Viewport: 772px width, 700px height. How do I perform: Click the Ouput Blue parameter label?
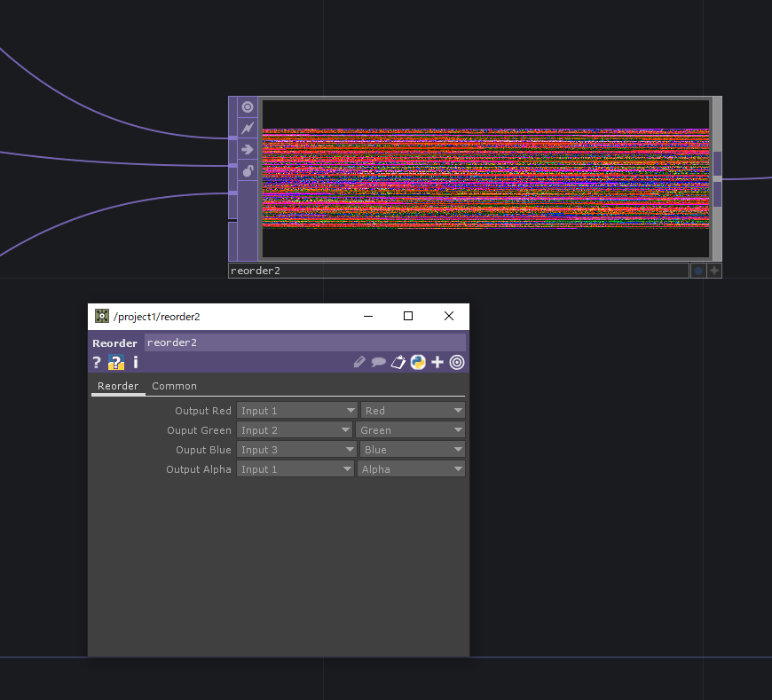203,450
